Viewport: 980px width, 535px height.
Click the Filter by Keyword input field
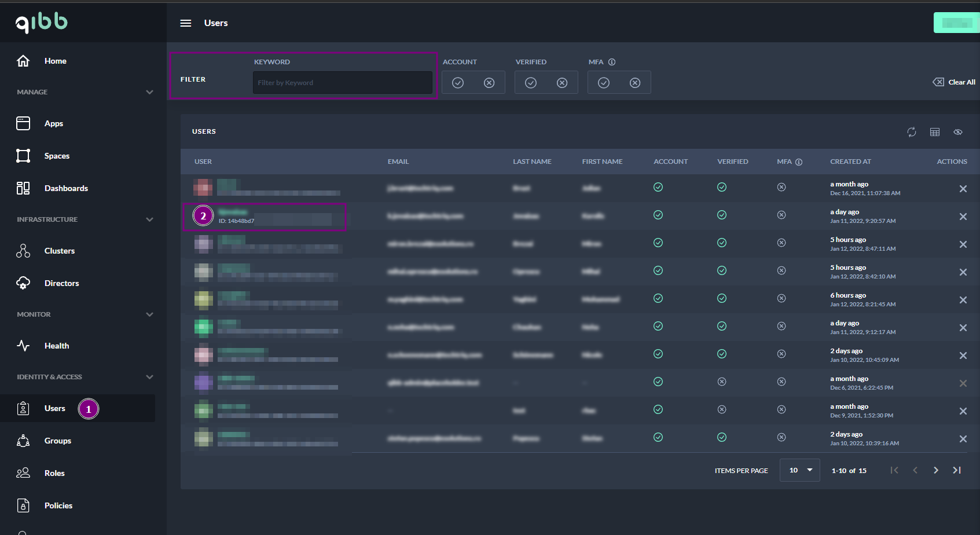(342, 83)
